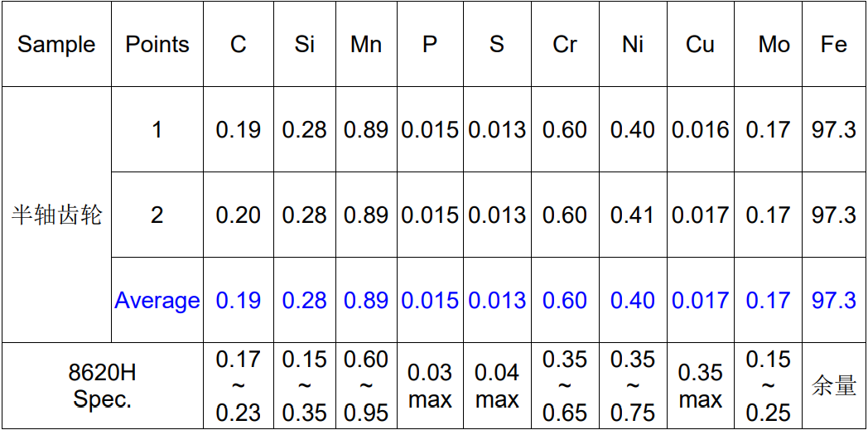This screenshot has height=430, width=868.
Task: Select the 8620H Spec. label cell
Action: [102, 386]
